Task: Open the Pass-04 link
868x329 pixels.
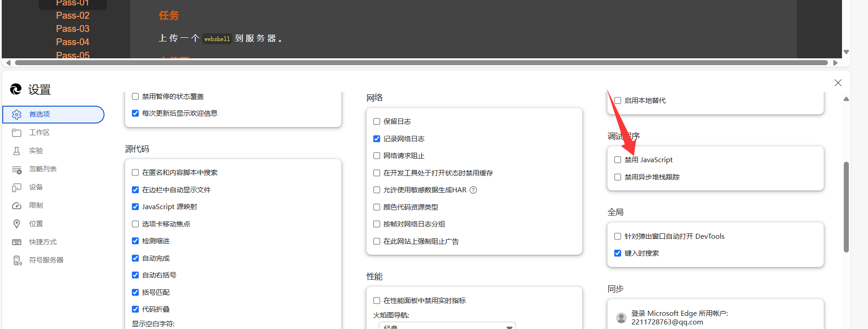Action: tap(73, 42)
